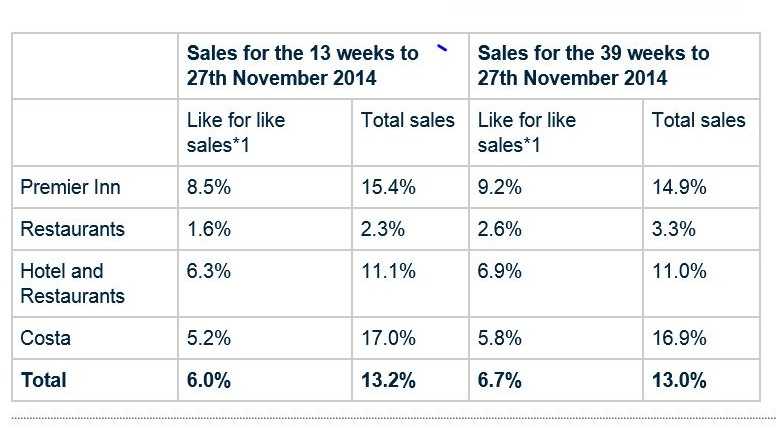Select the Premier Inn row label
776x428 pixels.
[x=69, y=187]
